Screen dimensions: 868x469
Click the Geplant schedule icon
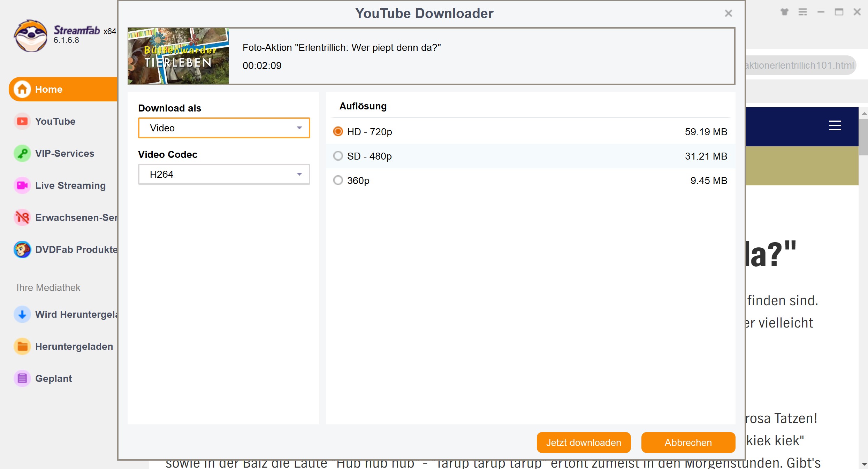(22, 378)
